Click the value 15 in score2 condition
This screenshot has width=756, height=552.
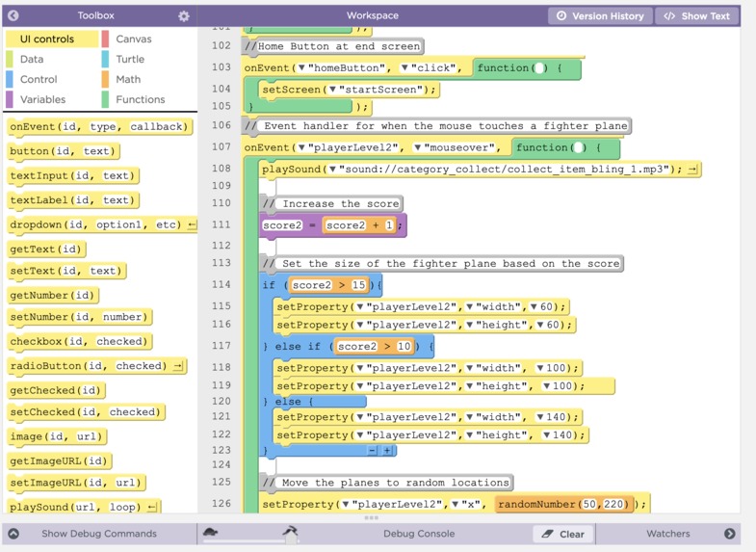(x=358, y=285)
